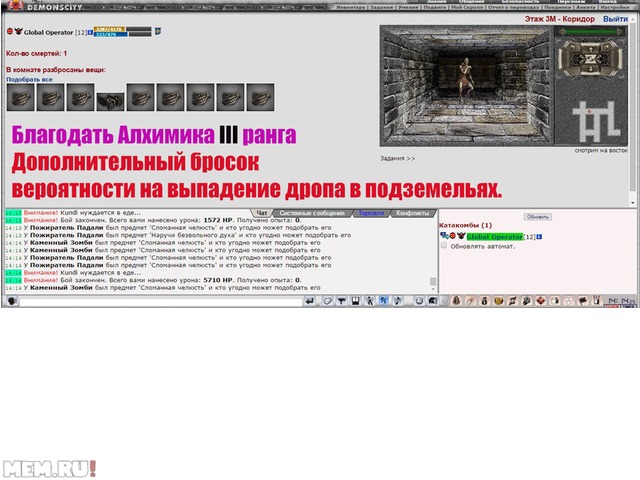Image resolution: width=640 pixels, height=480 pixels.
Task: Open the 'Анкета' menu item
Action: tap(585, 7)
